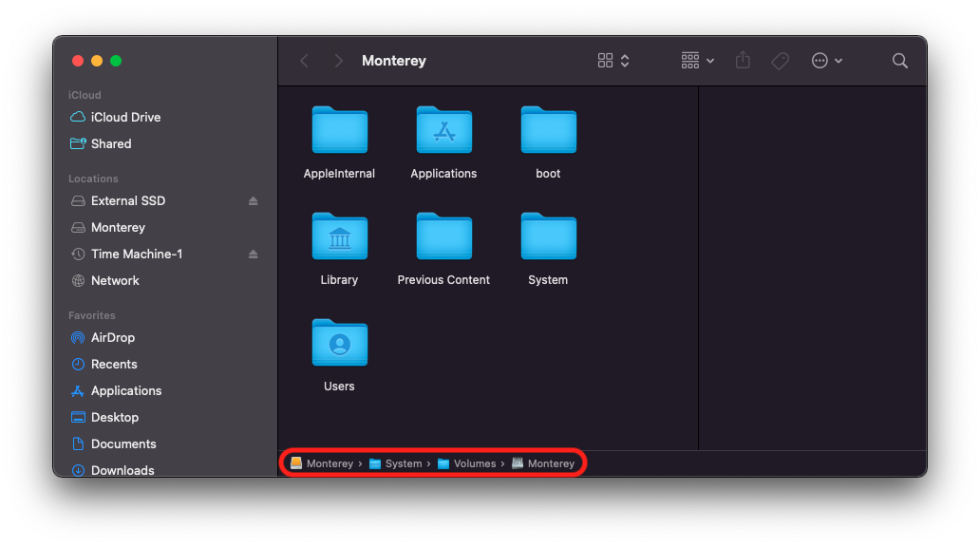Image resolution: width=980 pixels, height=547 pixels.
Task: Click the first Monterey path bar item
Action: [x=322, y=463]
